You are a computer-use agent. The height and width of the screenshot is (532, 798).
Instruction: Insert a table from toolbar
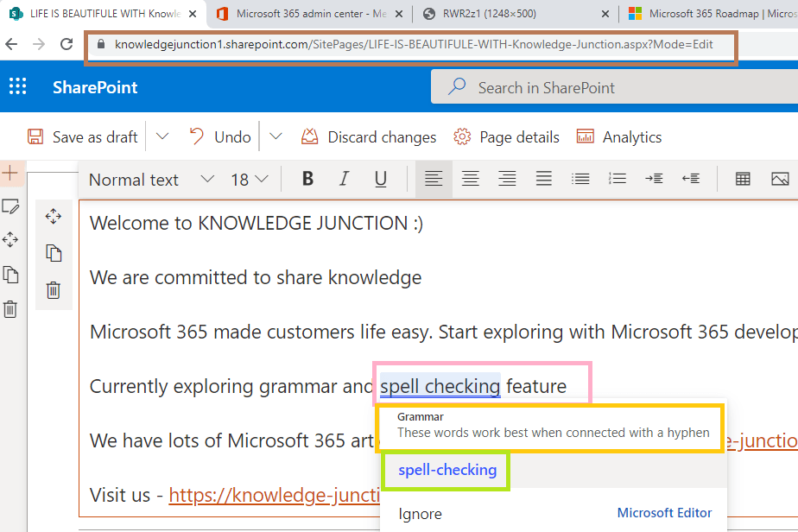(x=743, y=179)
